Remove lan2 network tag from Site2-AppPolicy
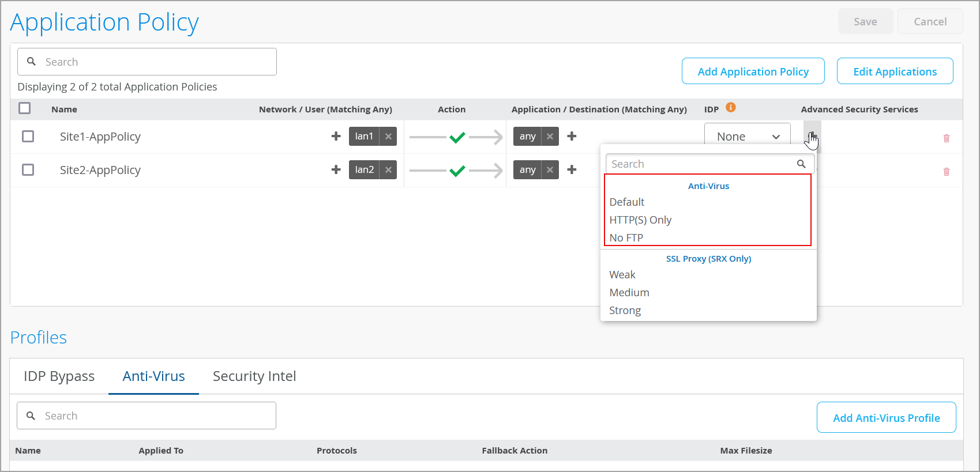Image resolution: width=980 pixels, height=472 pixels. (x=388, y=170)
